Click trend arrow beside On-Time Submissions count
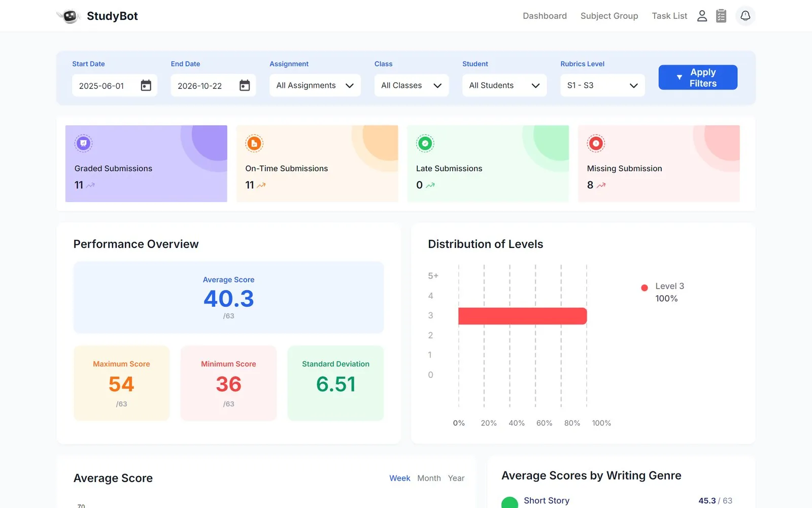The width and height of the screenshot is (812, 508). click(261, 185)
